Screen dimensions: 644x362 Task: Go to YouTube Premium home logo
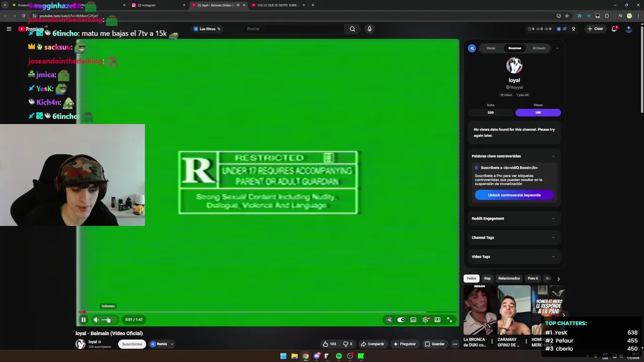30,29
